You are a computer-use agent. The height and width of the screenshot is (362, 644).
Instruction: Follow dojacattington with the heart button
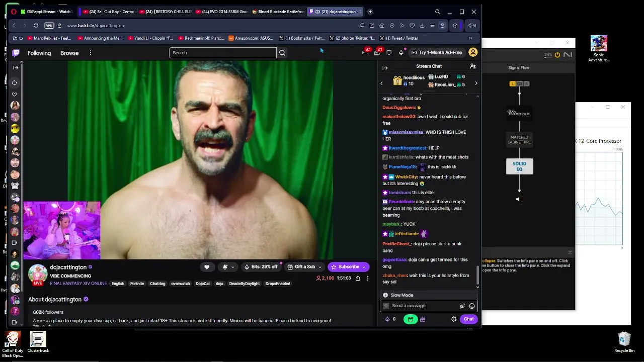[207, 267]
